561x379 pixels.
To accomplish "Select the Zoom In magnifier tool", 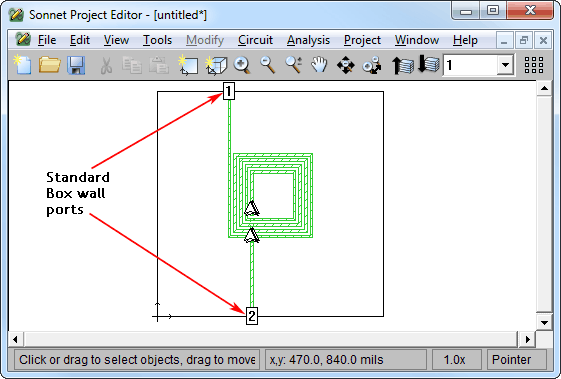I will click(242, 65).
